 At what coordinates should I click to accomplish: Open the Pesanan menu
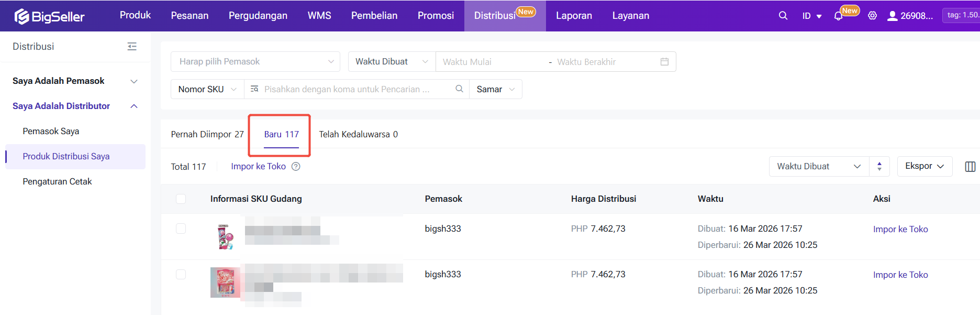[x=190, y=16]
